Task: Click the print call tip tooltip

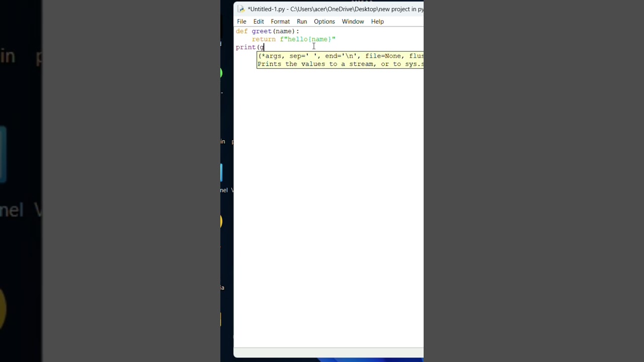Action: point(340,60)
